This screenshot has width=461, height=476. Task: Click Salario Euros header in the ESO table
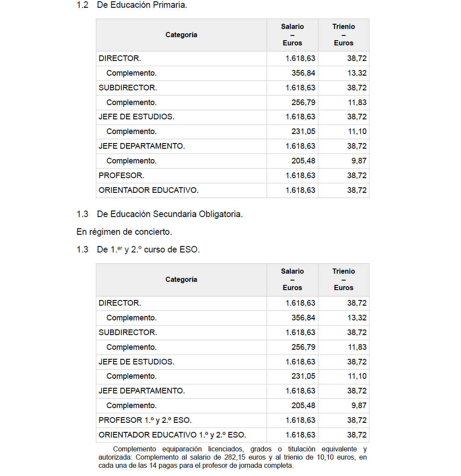pyautogui.click(x=292, y=280)
